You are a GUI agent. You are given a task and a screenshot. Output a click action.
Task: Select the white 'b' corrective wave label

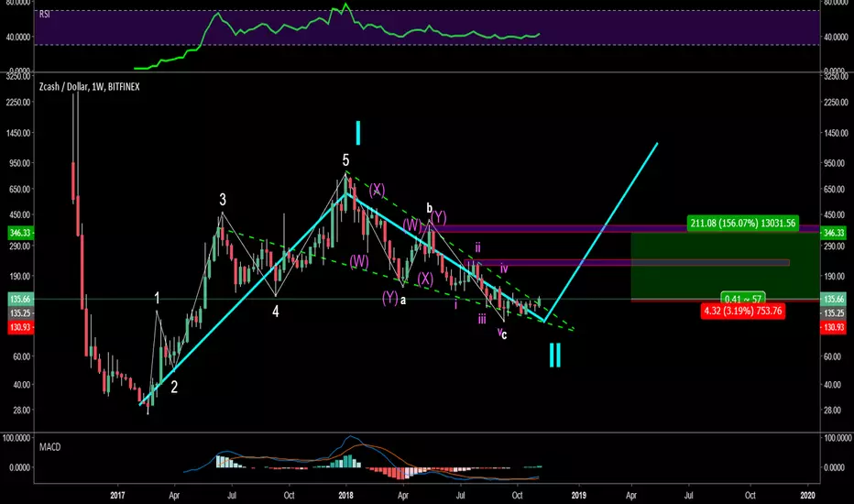(429, 208)
